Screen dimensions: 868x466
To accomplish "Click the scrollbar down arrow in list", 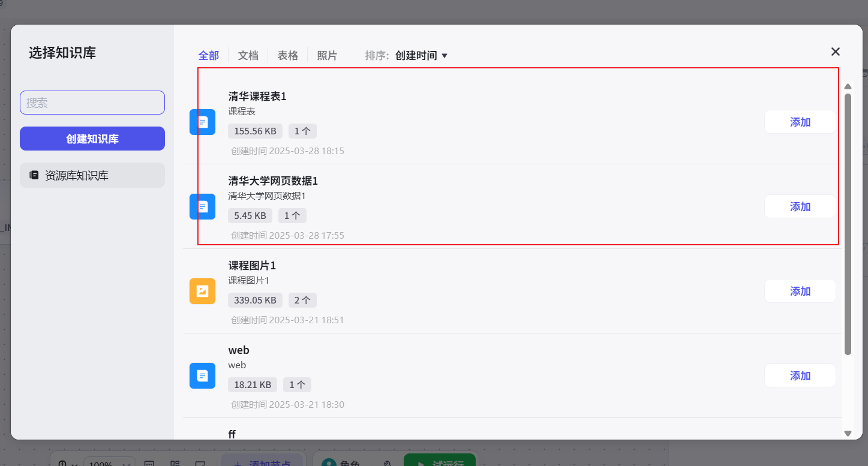I will tap(848, 433).
